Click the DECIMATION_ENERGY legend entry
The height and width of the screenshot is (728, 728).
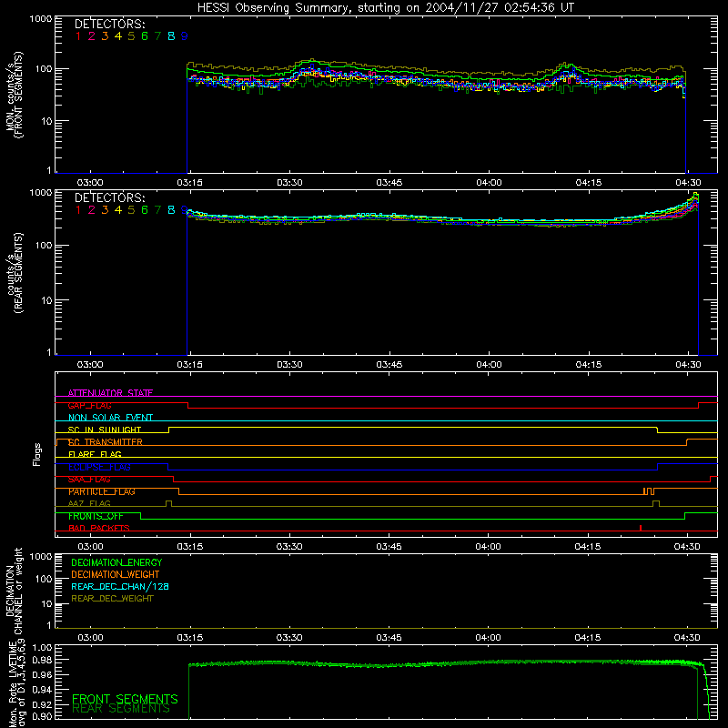pyautogui.click(x=116, y=562)
